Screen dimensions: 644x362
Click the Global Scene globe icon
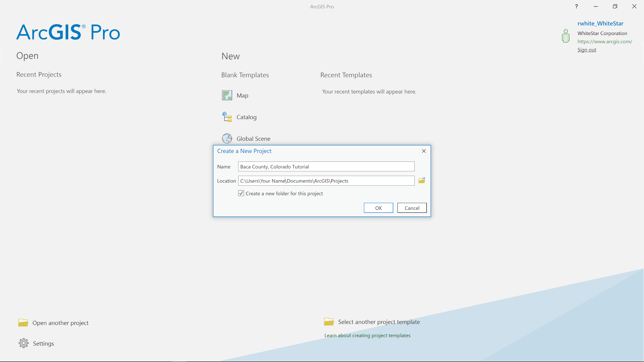(x=227, y=139)
